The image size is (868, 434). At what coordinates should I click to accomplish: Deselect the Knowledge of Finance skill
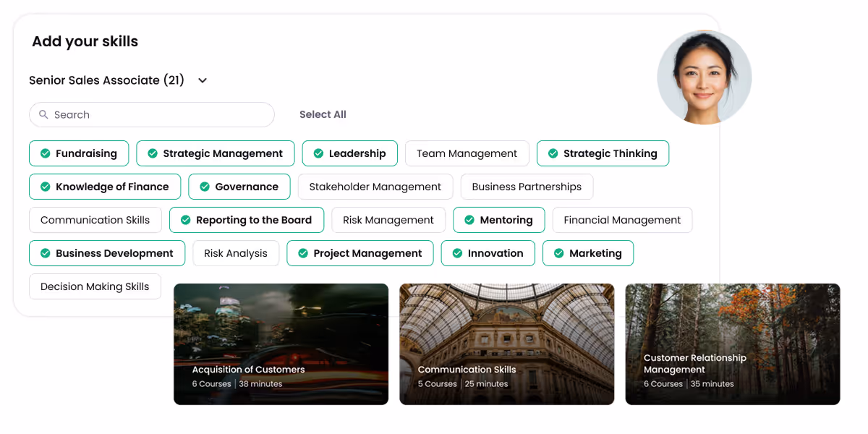tap(104, 187)
